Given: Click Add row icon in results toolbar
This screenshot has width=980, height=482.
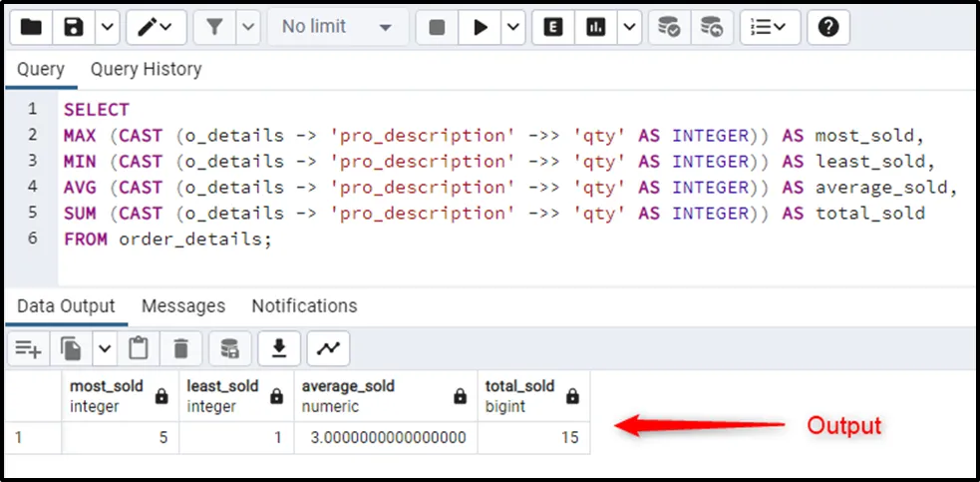Looking at the screenshot, I should (28, 348).
